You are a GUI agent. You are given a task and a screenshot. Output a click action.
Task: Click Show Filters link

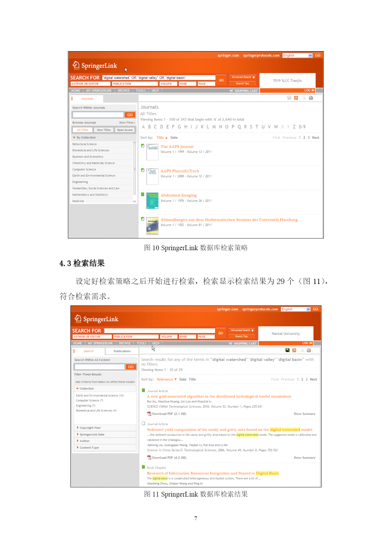(127, 123)
